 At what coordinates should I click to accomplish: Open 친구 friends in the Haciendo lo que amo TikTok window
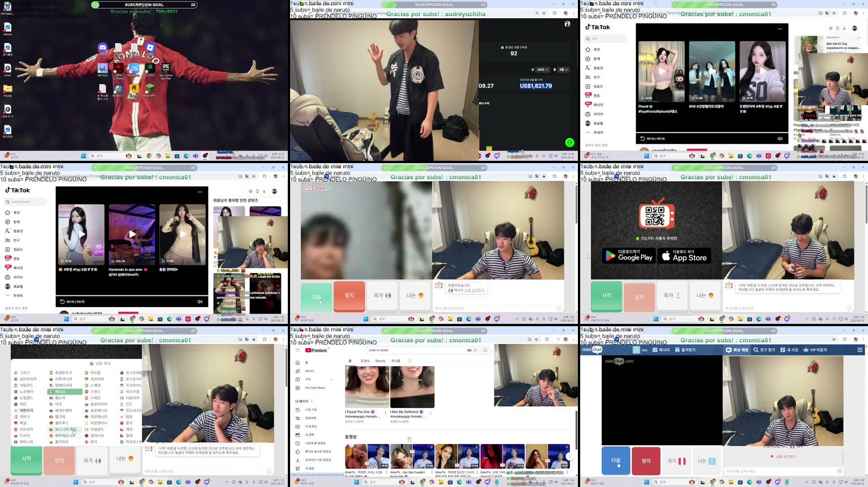pyautogui.click(x=13, y=241)
